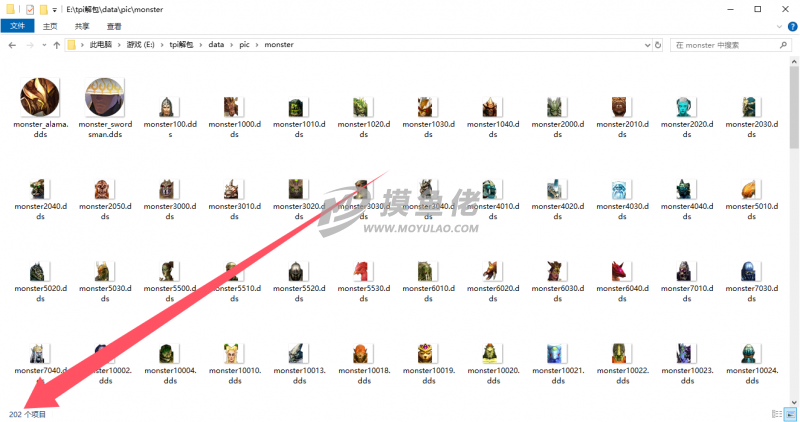The image size is (800, 422).
Task: Select monster10010.dds file icon
Action: pyautogui.click(x=232, y=354)
